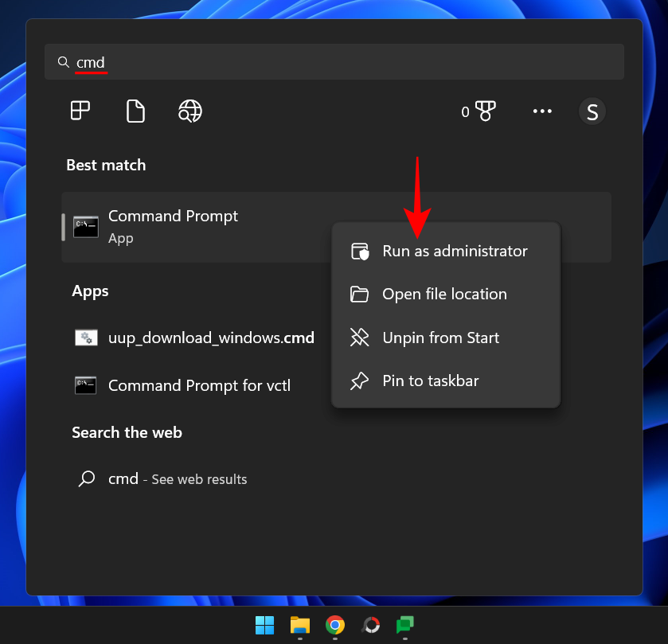Filter results by Documents icon
668x644 pixels.
point(135,111)
